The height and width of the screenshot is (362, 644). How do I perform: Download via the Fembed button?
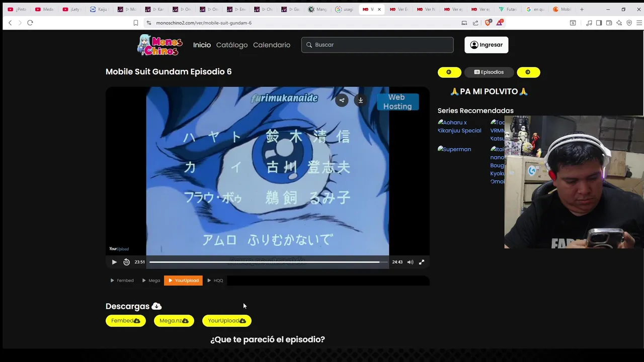(126, 321)
